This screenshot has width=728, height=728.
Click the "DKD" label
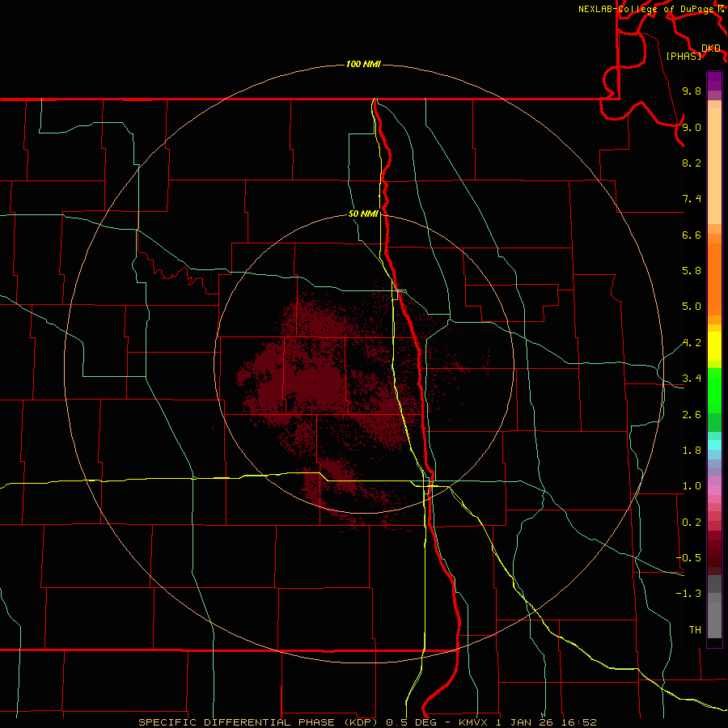click(x=711, y=49)
